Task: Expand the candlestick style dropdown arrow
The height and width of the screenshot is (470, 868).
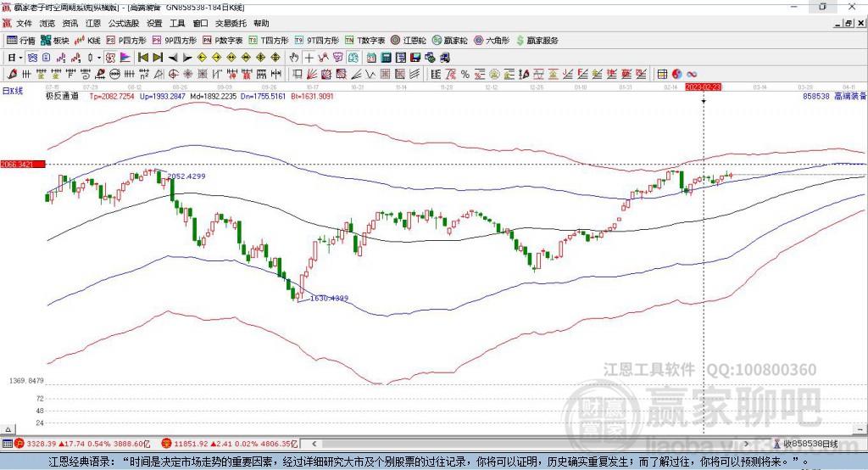Action: 99,58
